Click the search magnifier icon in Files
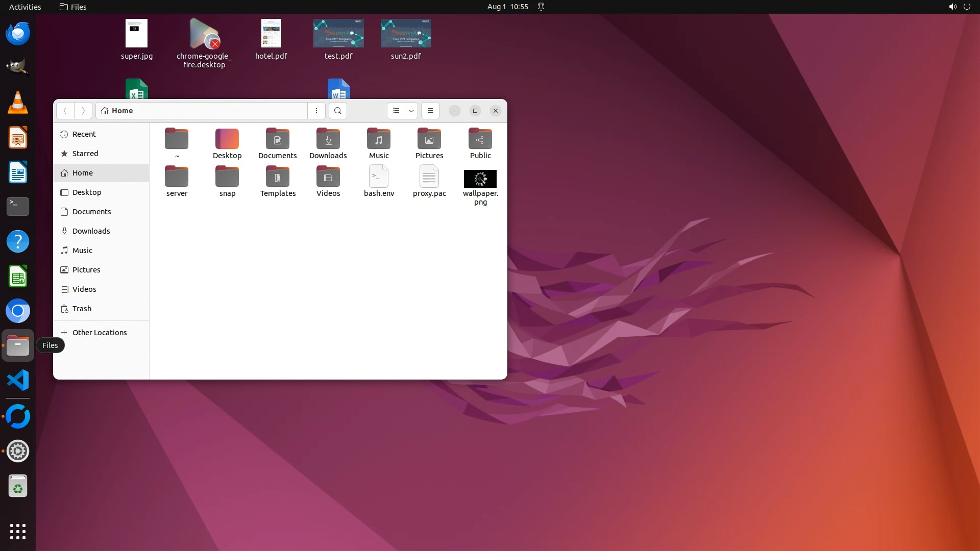The height and width of the screenshot is (551, 980). pyautogui.click(x=337, y=111)
